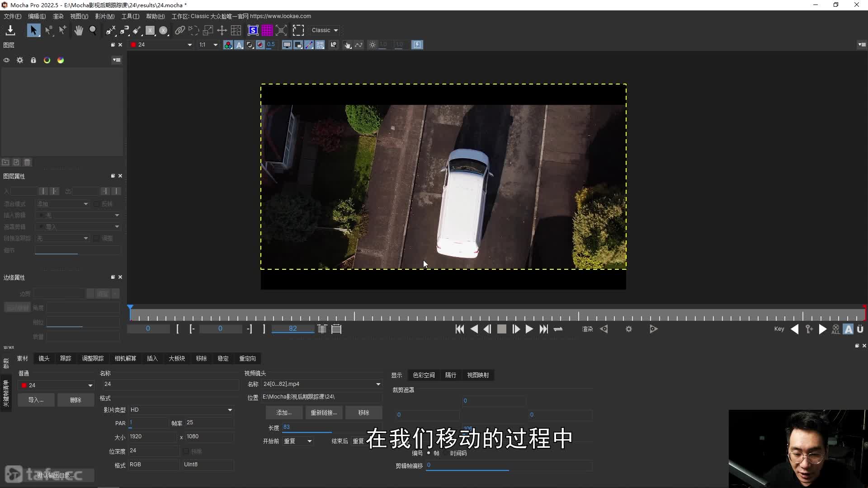Toggle the alpha channel A icon in viewer
The height and width of the screenshot is (488, 868).
pyautogui.click(x=239, y=45)
